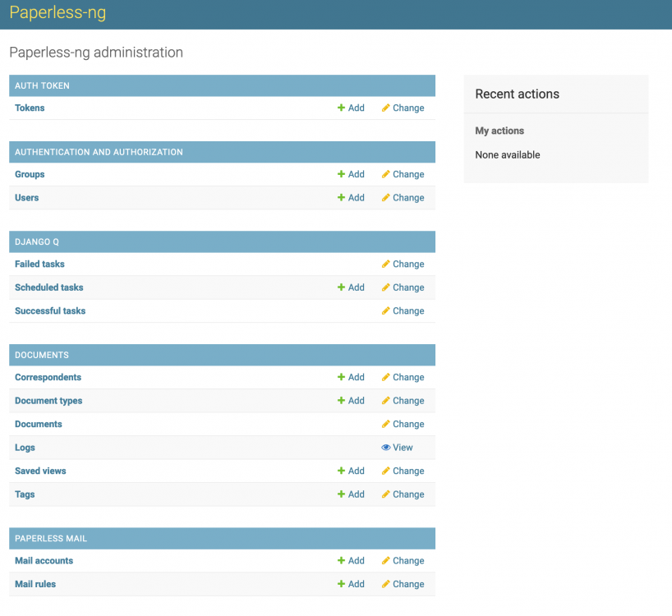Screen dimensions: 672x616
Task: Click the pencil icon in Users row
Action: tap(386, 197)
